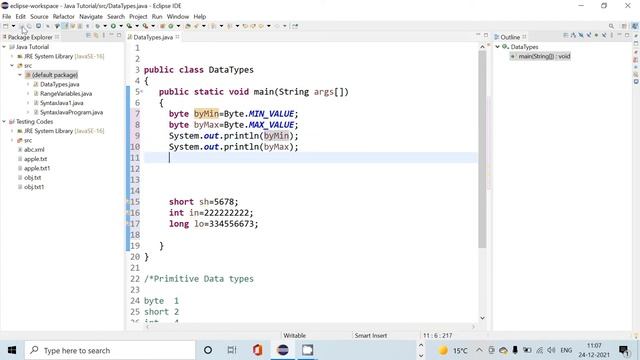
Task: Collapse the DataTypes class in Outline
Action: pyautogui.click(x=498, y=47)
